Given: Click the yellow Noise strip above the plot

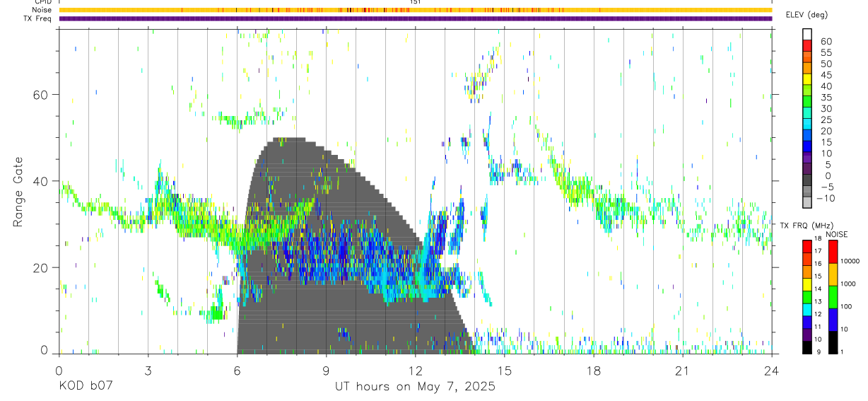Looking at the screenshot, I should [415, 10].
